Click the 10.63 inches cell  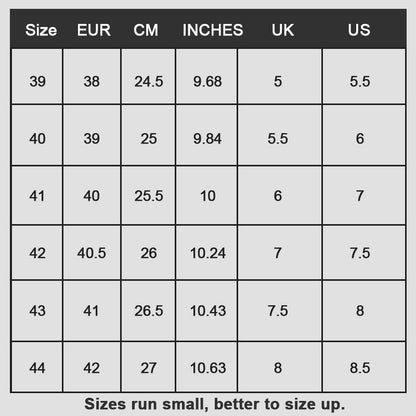click(x=207, y=367)
